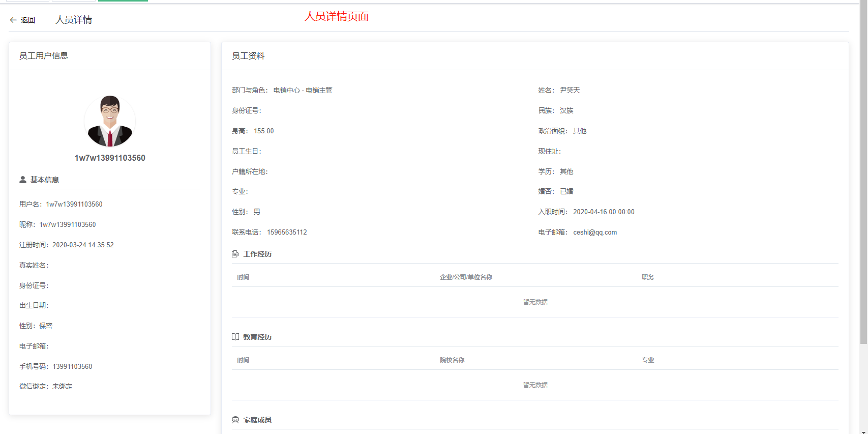Click the 工作经历 section heading

[257, 254]
